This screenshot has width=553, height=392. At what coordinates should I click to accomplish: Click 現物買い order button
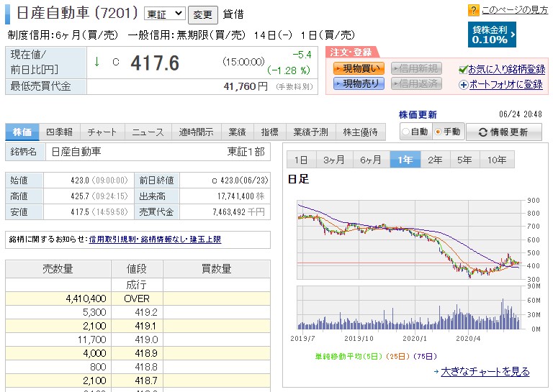pos(359,68)
